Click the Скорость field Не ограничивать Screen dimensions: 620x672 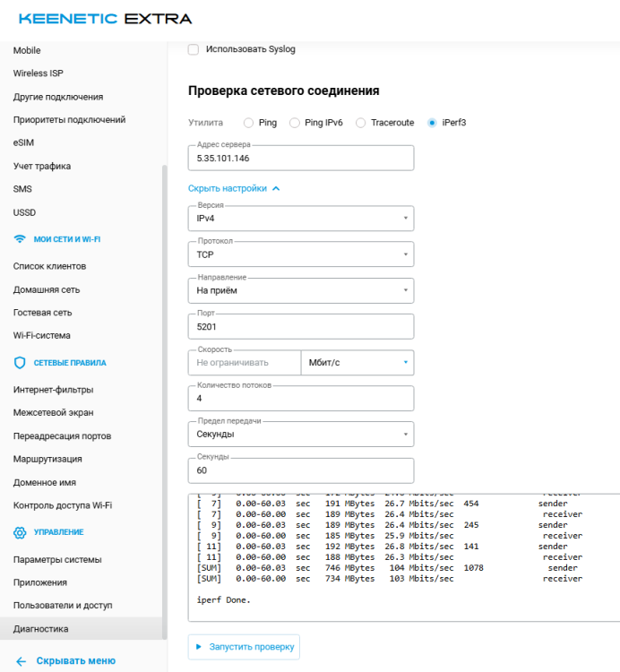pyautogui.click(x=245, y=363)
